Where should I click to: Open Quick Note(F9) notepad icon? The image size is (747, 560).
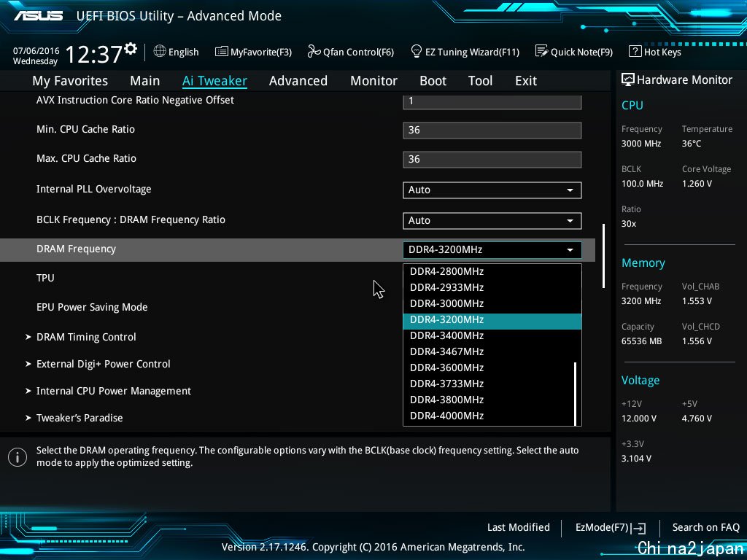[x=542, y=51]
